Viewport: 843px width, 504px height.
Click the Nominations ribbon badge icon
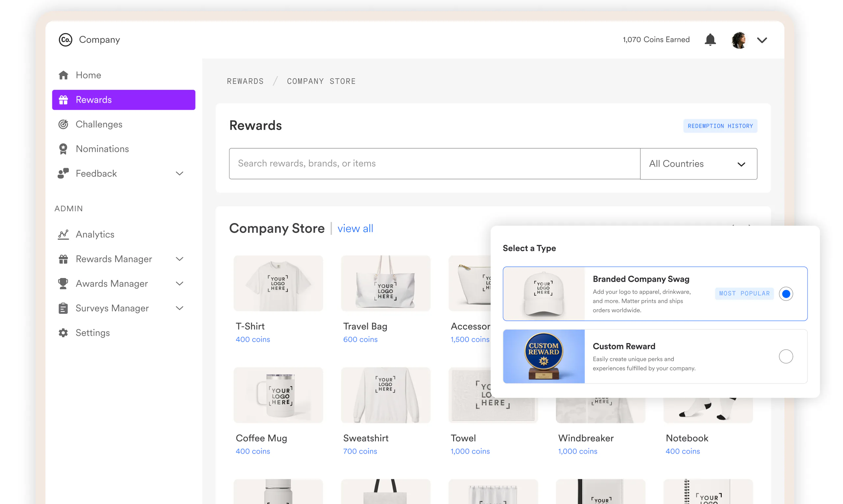click(x=63, y=149)
